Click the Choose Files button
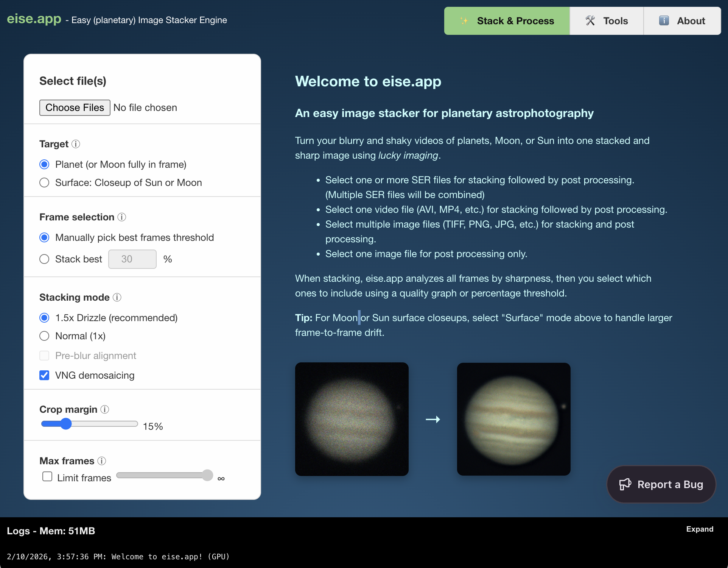 tap(75, 108)
